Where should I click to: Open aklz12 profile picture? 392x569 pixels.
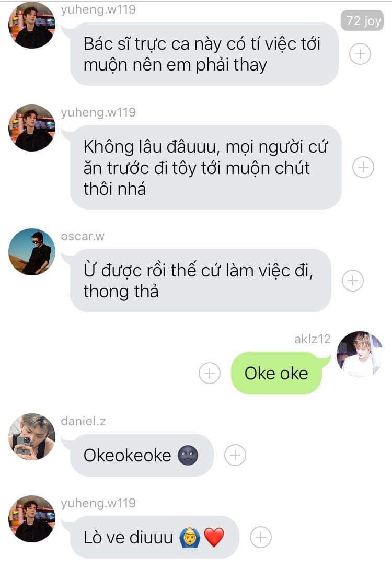point(360,355)
